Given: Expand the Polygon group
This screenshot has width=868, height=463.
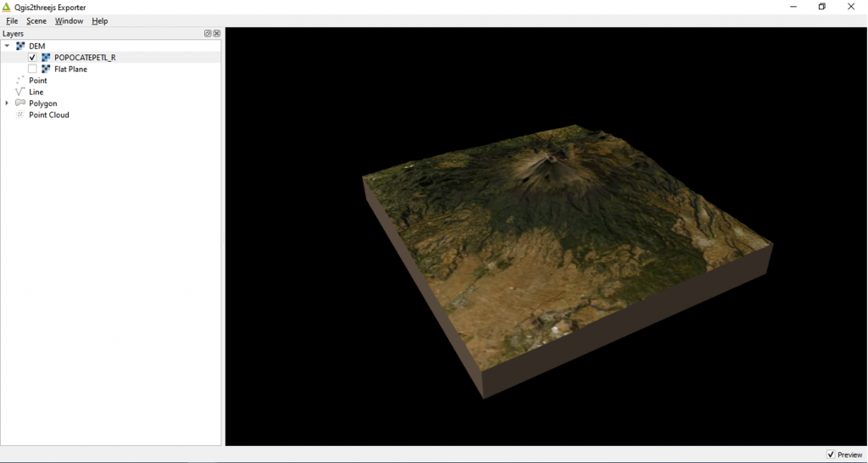Looking at the screenshot, I should click(7, 103).
